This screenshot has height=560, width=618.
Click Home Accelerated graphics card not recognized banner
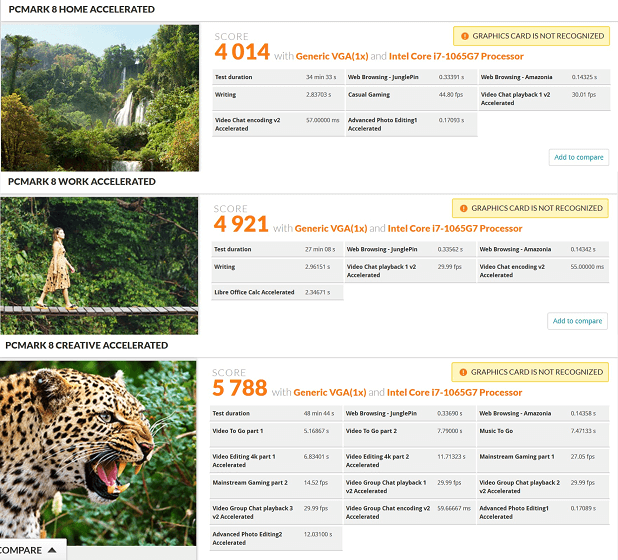531,36
